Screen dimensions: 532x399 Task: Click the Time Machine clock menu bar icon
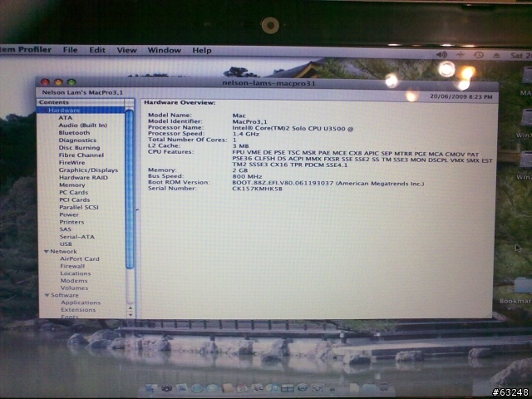(x=479, y=55)
